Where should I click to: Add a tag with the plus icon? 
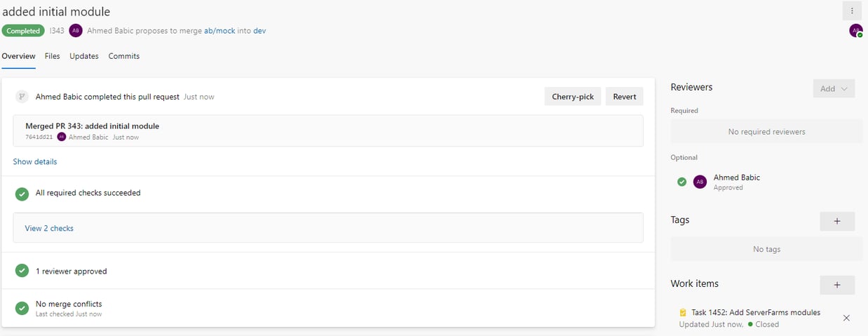[837, 221]
